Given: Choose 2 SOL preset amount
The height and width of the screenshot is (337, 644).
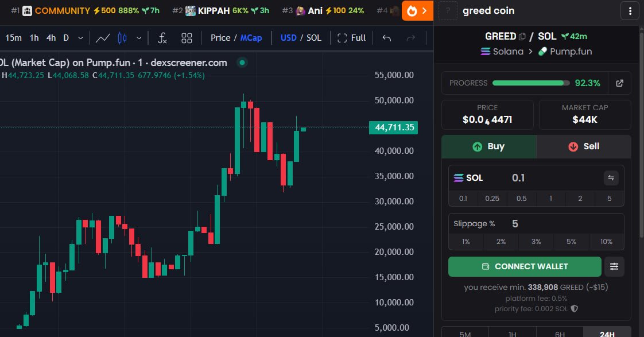Looking at the screenshot, I should coord(580,199).
